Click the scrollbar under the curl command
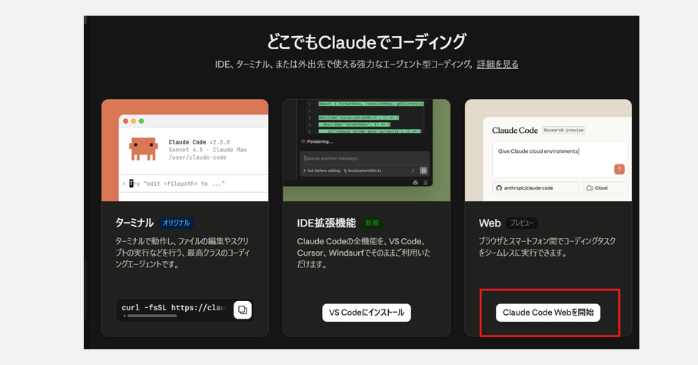The height and width of the screenshot is (365, 698). (x=152, y=316)
